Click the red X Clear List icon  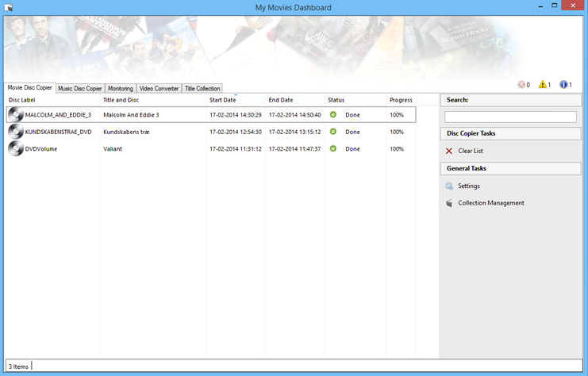[449, 151]
